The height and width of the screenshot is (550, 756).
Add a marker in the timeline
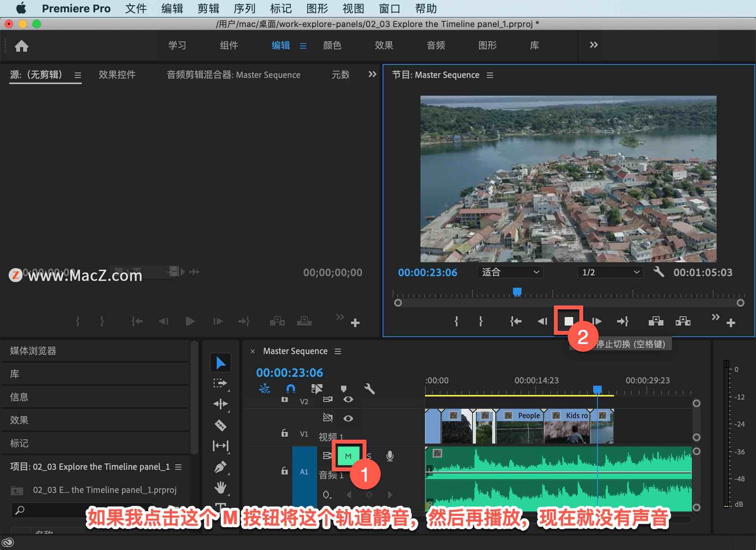[x=343, y=389]
